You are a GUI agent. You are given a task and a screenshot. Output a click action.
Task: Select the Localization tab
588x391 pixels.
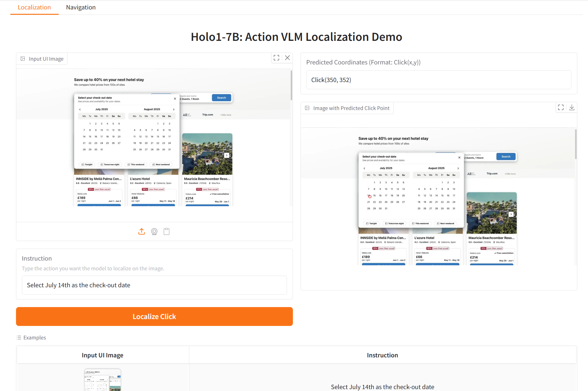(34, 8)
